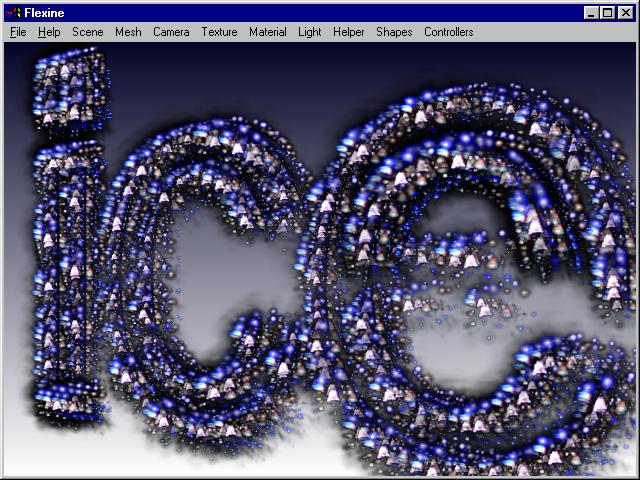Maximize the Flexine window
This screenshot has height=480, width=640.
click(x=607, y=13)
